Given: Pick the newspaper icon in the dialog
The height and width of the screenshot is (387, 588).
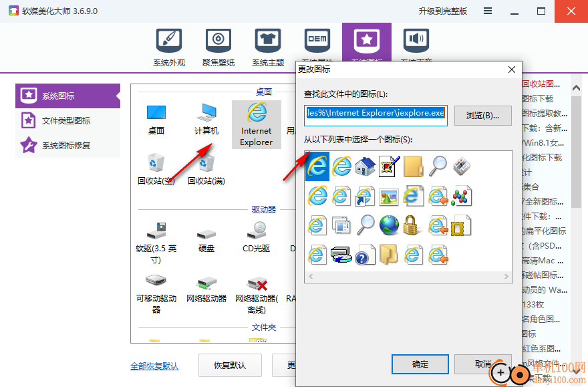Looking at the screenshot, I should click(461, 166).
